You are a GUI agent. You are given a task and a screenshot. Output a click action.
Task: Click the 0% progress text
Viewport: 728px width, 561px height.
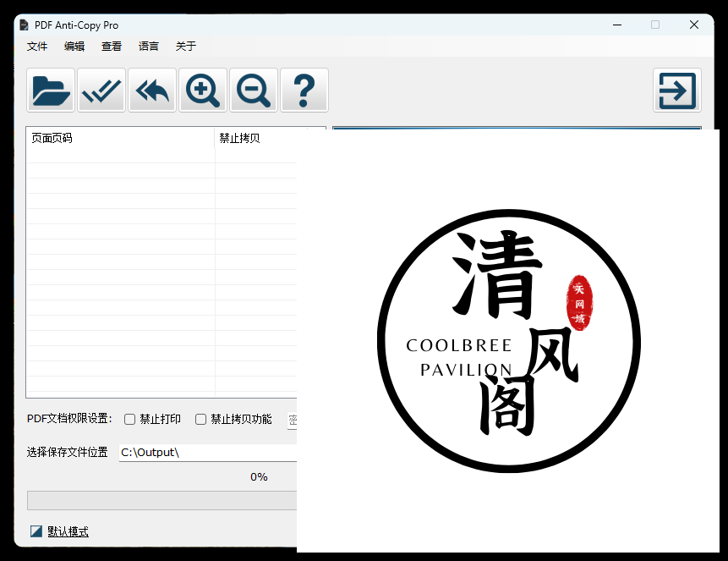coord(259,477)
